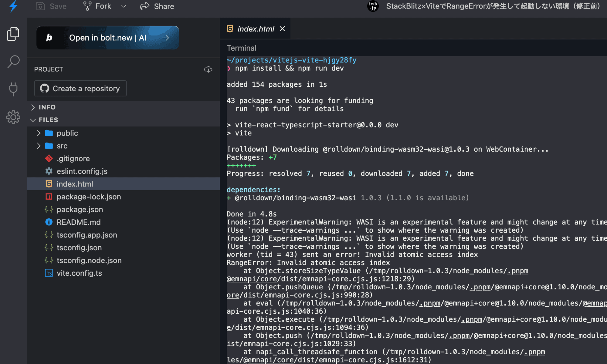
Task: Click the Terminal panel label
Action: [242, 48]
